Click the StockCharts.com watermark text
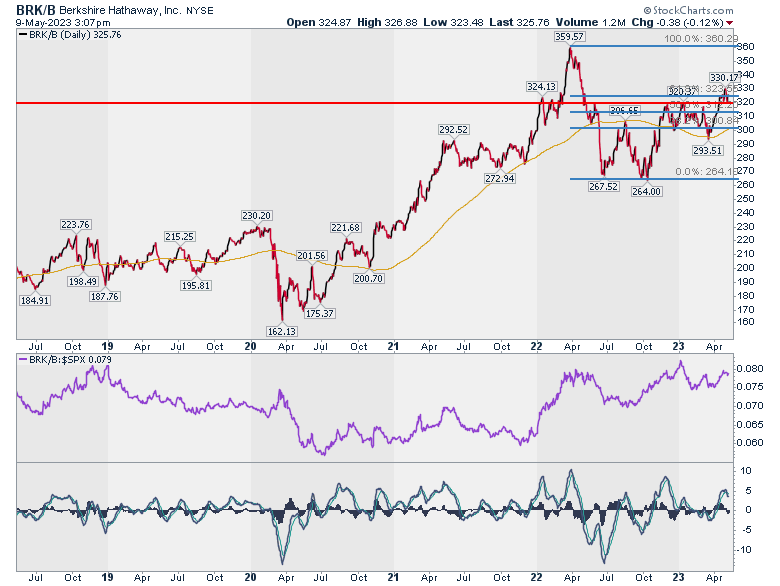The width and height of the screenshot is (780, 586). point(688,10)
